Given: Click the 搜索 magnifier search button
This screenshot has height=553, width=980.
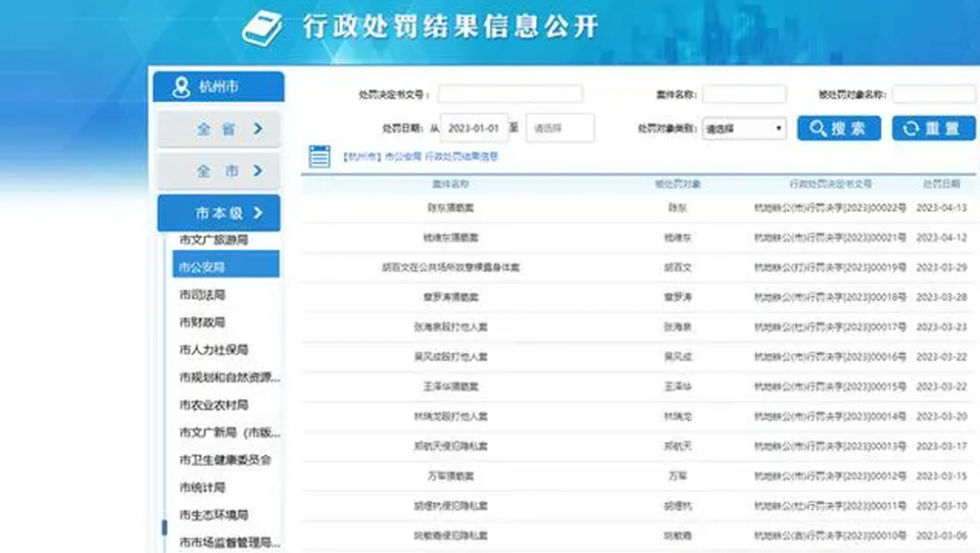Looking at the screenshot, I should pos(839,128).
